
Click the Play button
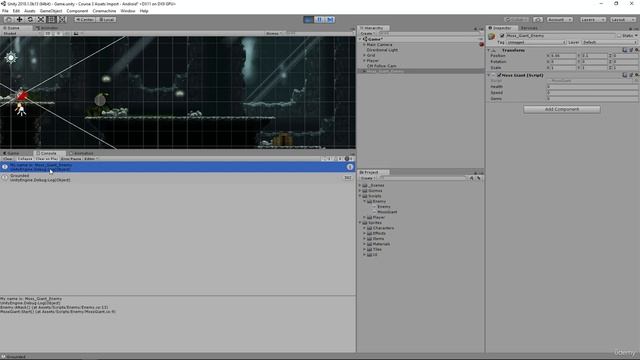pos(309,19)
